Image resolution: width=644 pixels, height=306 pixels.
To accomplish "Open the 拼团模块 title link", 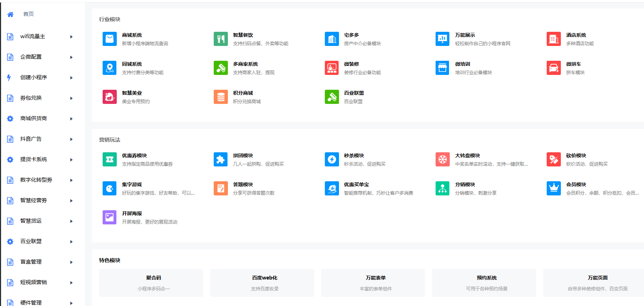I will point(243,155).
